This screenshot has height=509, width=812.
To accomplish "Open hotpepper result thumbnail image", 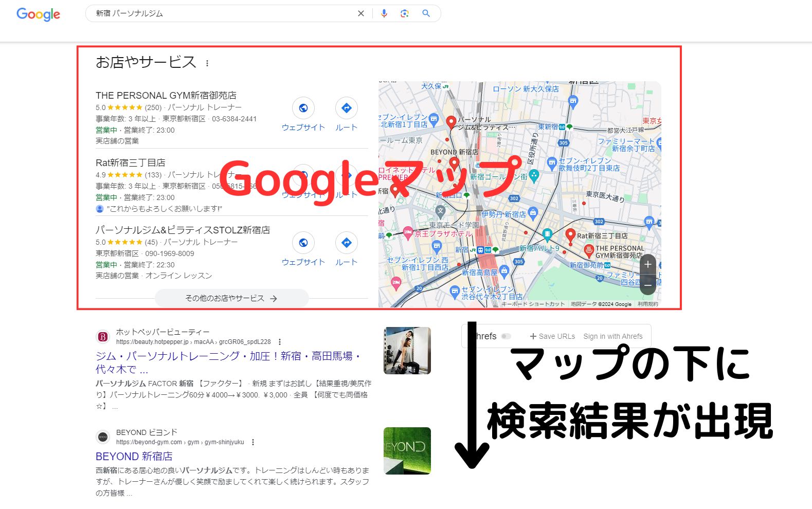I will click(x=407, y=350).
